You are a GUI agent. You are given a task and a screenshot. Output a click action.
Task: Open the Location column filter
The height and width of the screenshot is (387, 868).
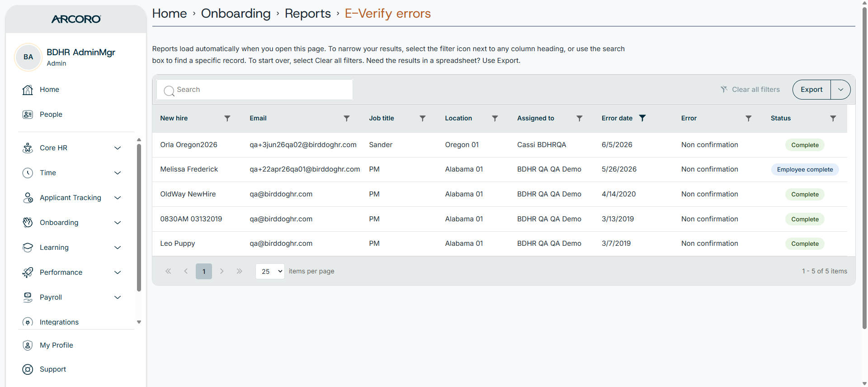click(495, 118)
